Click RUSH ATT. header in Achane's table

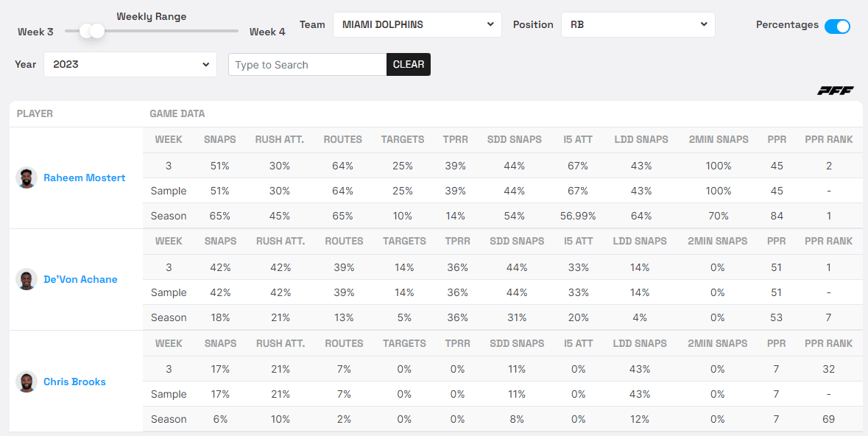(x=280, y=241)
